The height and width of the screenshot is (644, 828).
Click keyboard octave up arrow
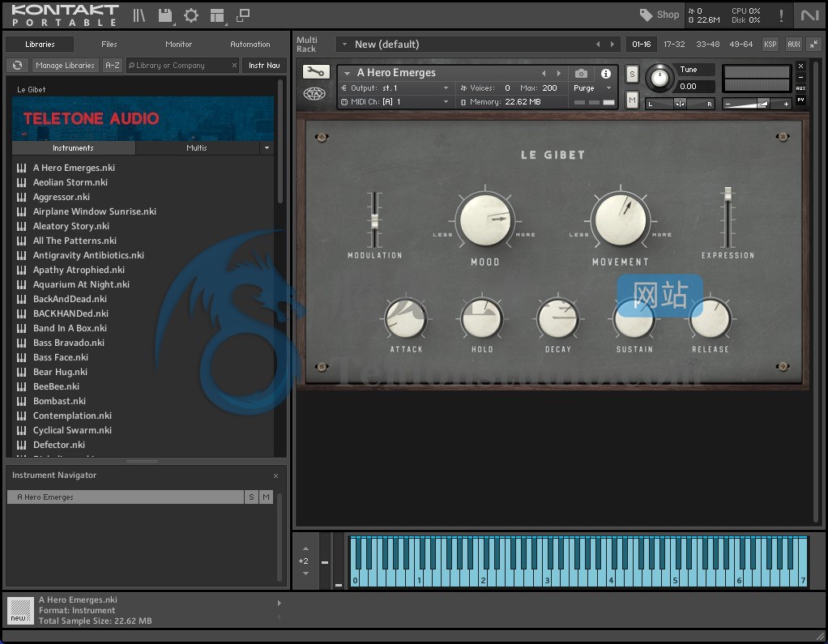click(305, 549)
